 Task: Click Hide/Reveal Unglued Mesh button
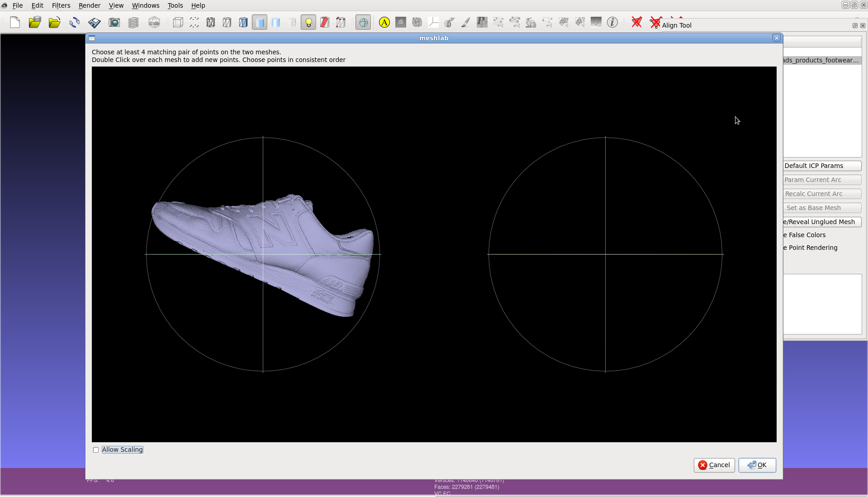pos(822,222)
